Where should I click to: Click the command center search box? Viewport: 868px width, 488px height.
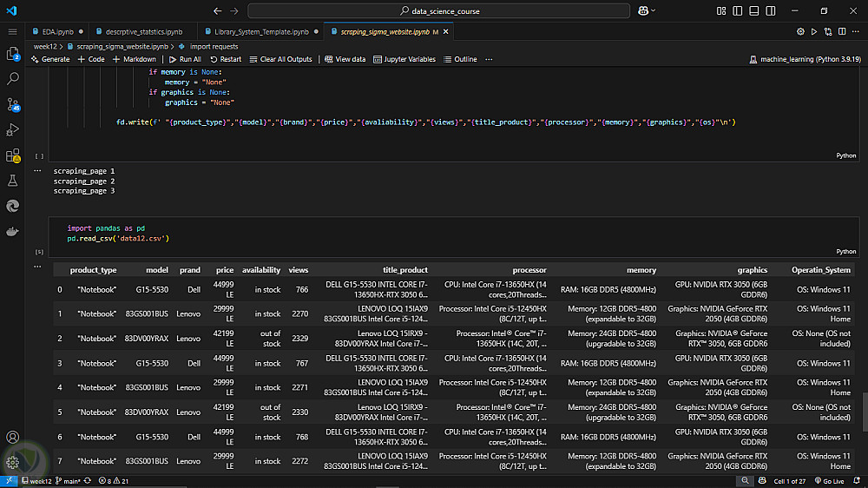438,10
